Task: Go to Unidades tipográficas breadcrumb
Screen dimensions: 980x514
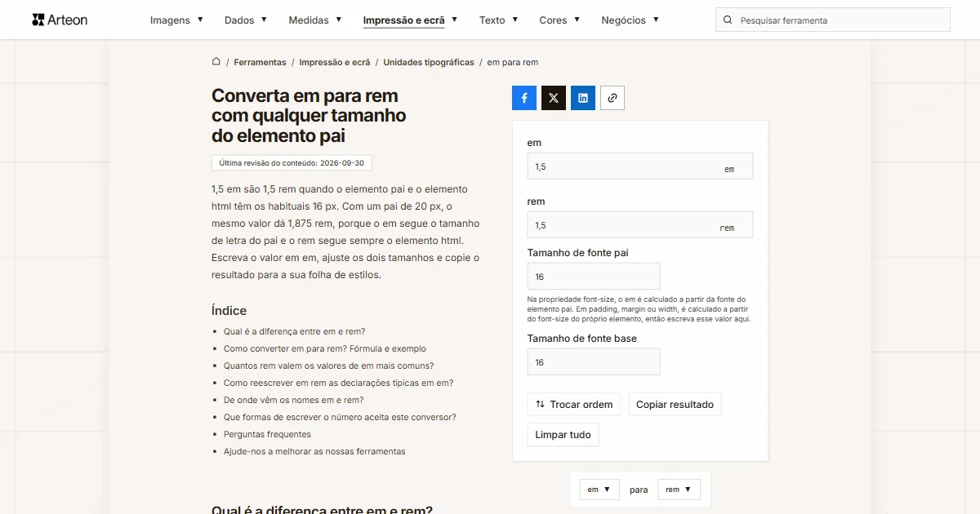Action: 429,62
